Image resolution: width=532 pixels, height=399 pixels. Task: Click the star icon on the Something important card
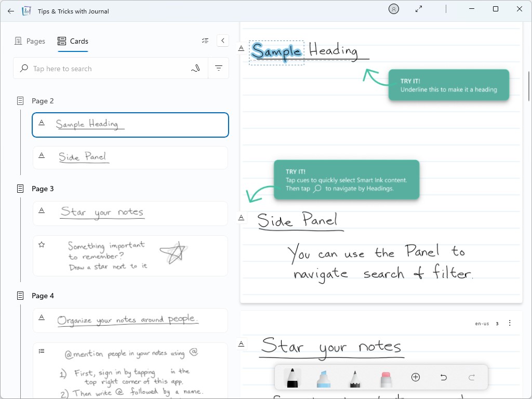tap(42, 244)
